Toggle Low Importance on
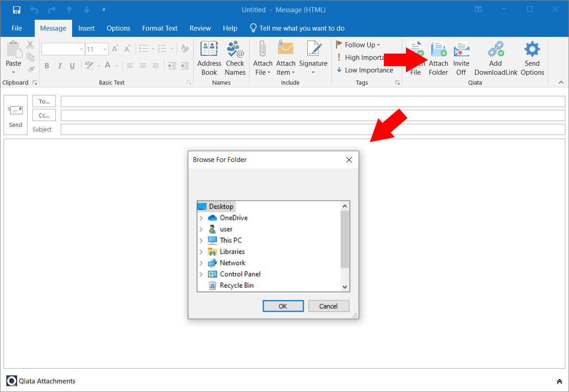This screenshot has width=569, height=392. tap(365, 70)
